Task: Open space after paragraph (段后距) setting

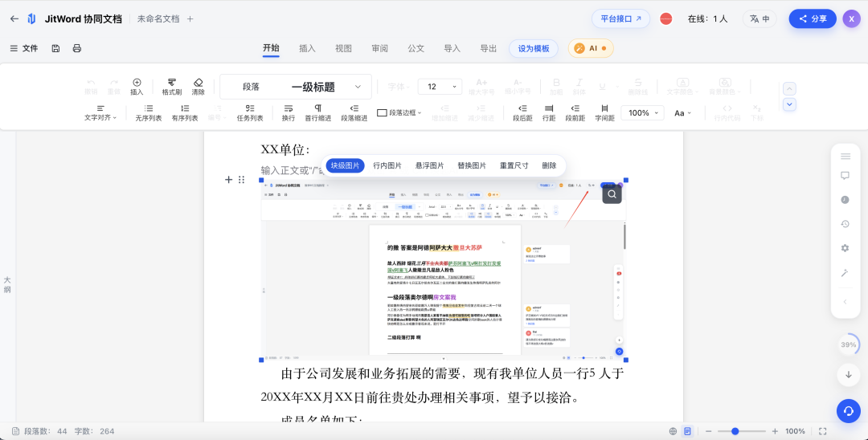Action: 522,112
